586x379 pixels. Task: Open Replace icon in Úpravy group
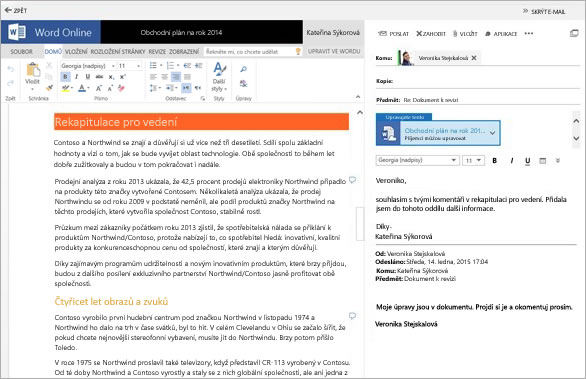click(x=244, y=83)
